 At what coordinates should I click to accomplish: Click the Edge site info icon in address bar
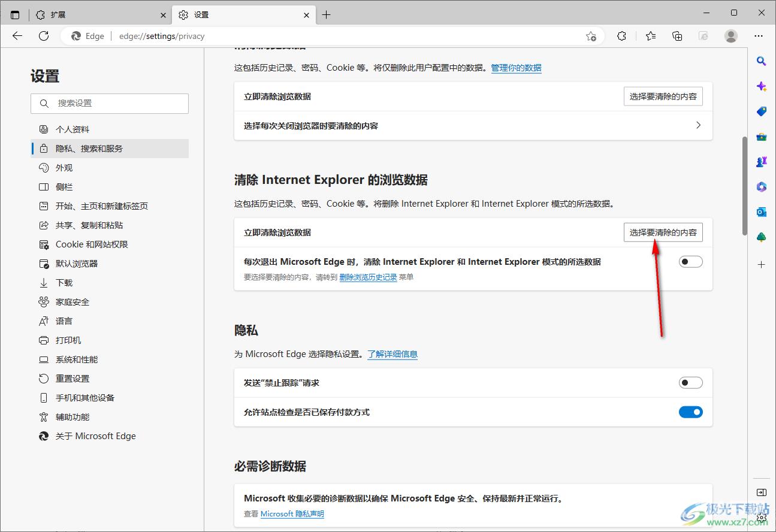click(87, 36)
